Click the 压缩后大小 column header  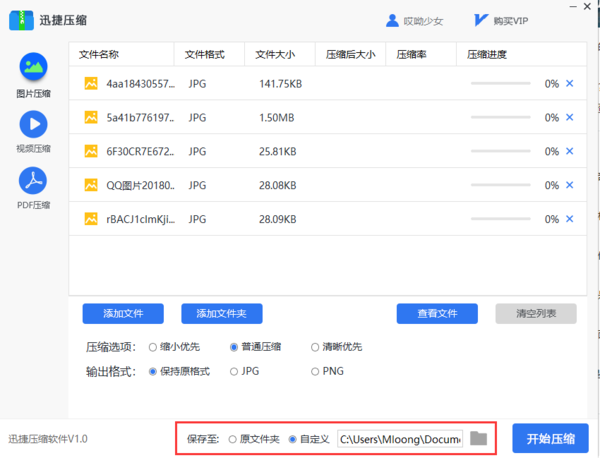click(351, 55)
